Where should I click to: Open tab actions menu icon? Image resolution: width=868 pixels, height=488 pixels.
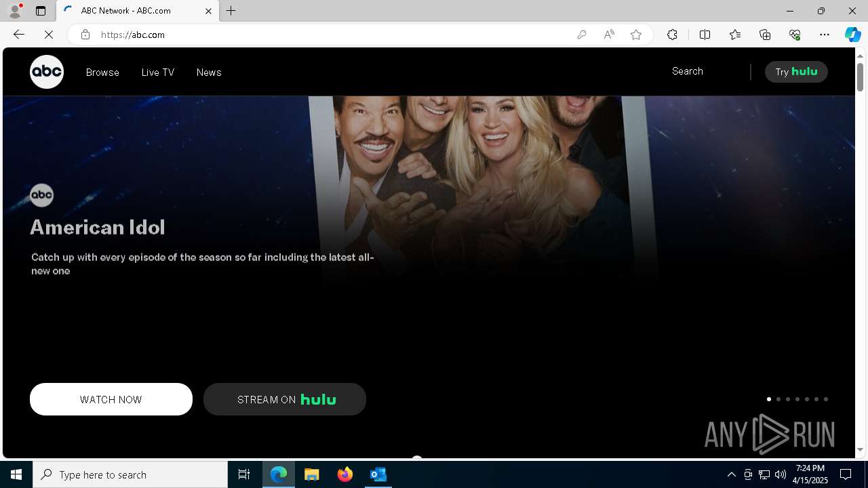click(x=41, y=11)
